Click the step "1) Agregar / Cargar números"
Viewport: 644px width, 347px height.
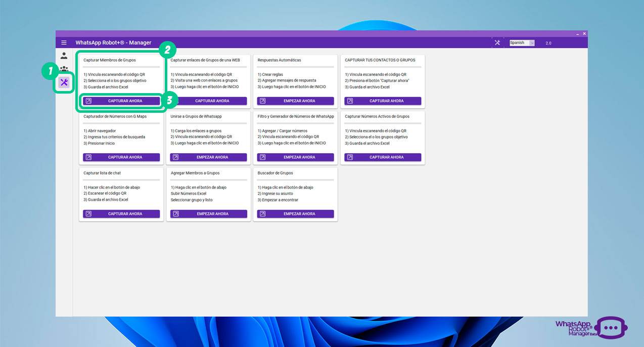click(283, 131)
